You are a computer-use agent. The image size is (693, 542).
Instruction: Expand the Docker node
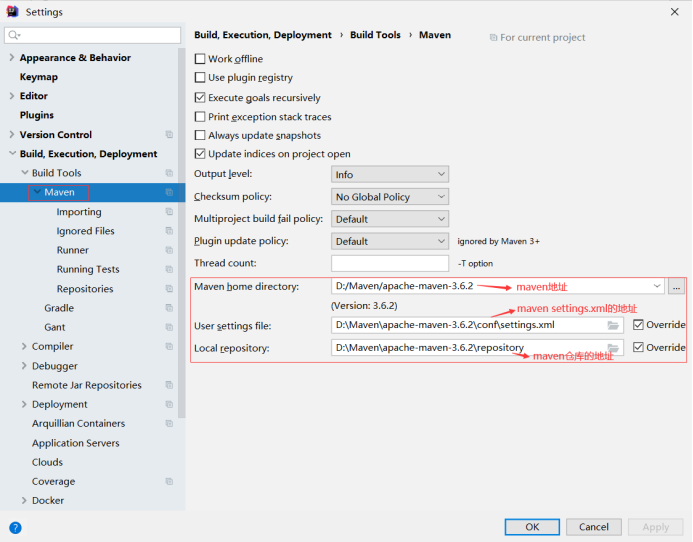click(x=24, y=500)
